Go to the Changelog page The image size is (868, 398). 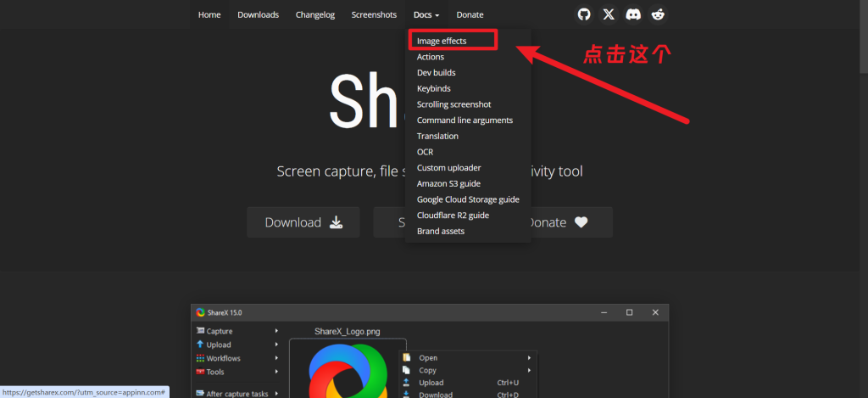[x=314, y=14]
